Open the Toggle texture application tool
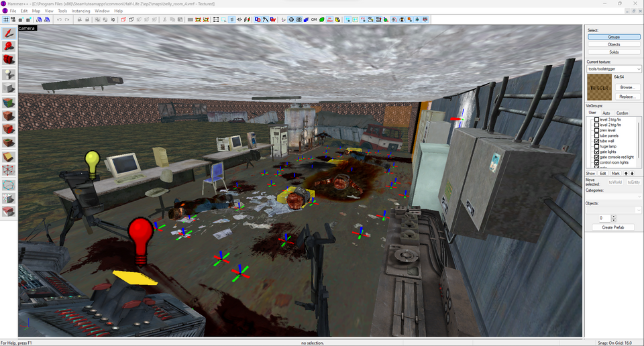644x346 pixels. [x=9, y=102]
